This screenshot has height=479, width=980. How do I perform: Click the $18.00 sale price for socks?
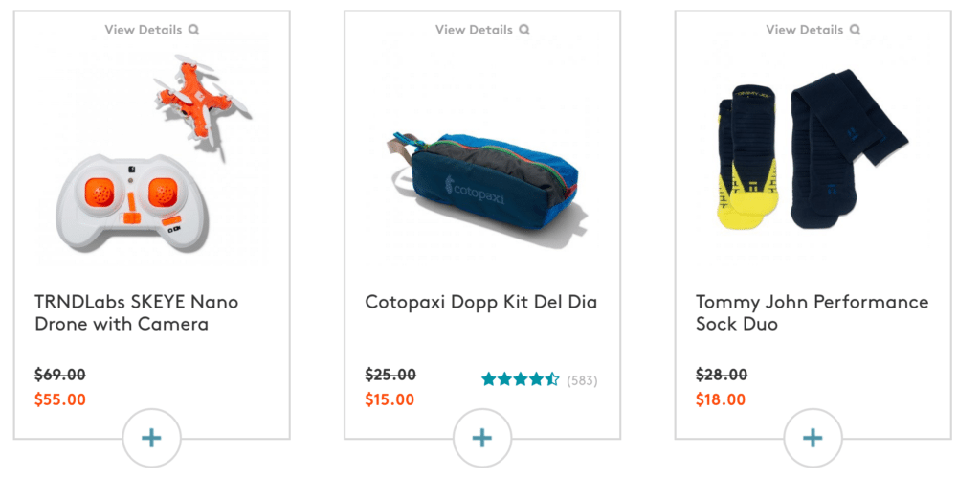click(721, 399)
